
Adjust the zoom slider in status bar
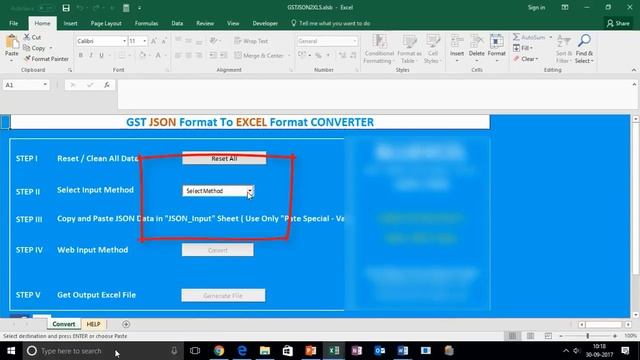pos(588,336)
